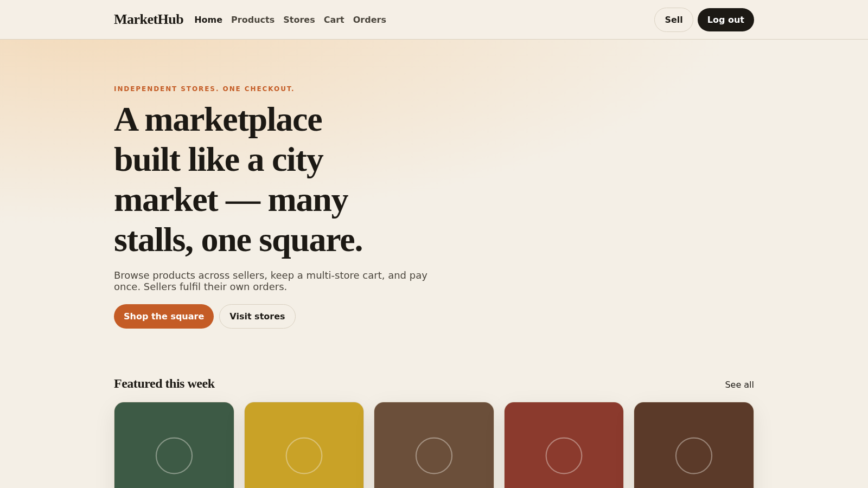Open the green featured product card
This screenshot has height=488, width=868.
(x=174, y=445)
